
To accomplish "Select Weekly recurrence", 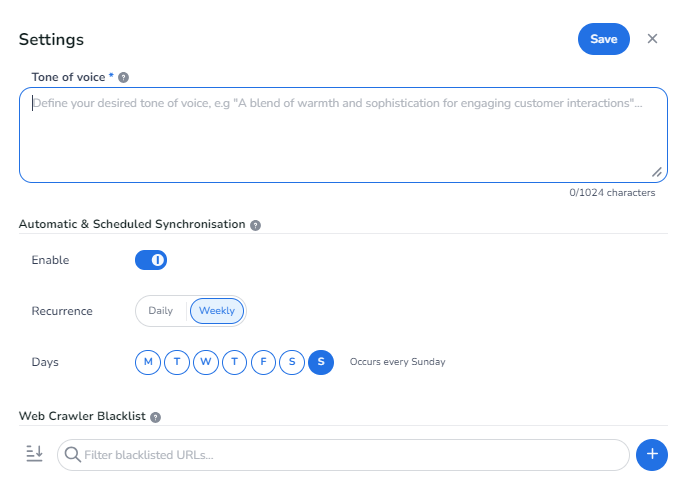I will 217,311.
